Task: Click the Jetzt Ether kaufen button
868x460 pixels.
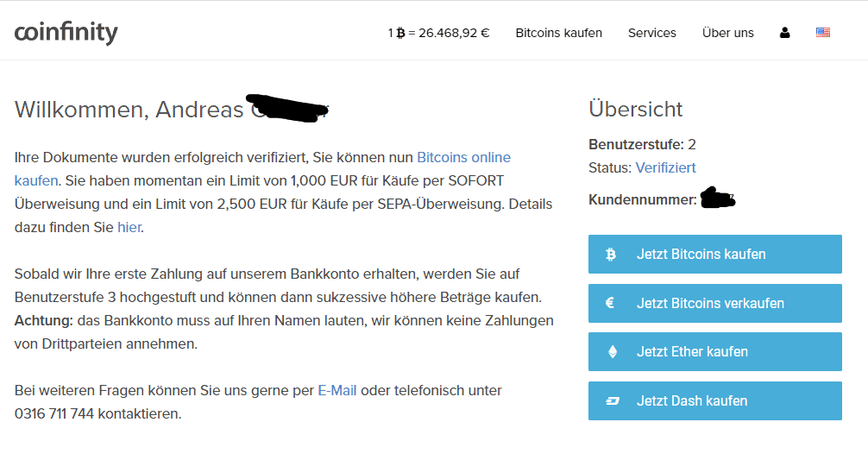Action: coord(714,351)
